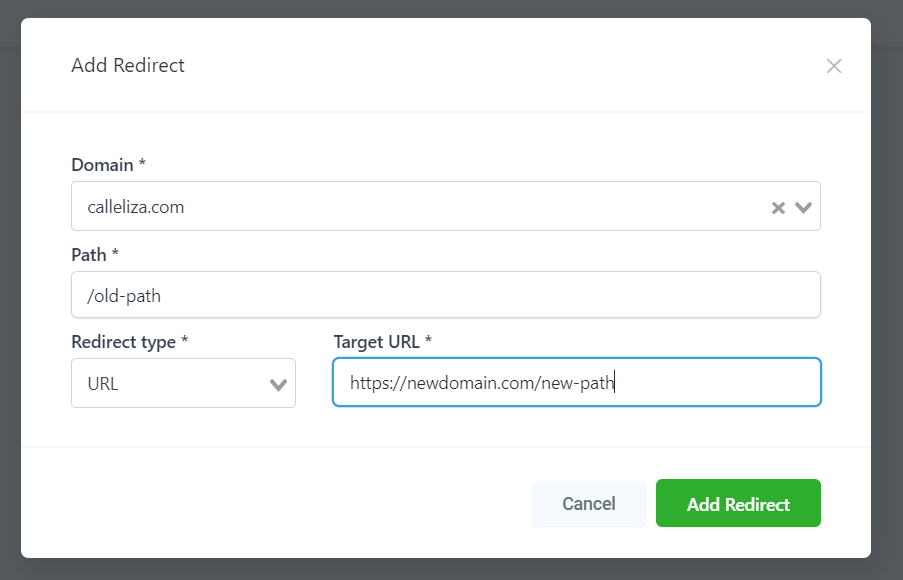
Task: Focus the Target URL input field
Action: tap(700, 383)
